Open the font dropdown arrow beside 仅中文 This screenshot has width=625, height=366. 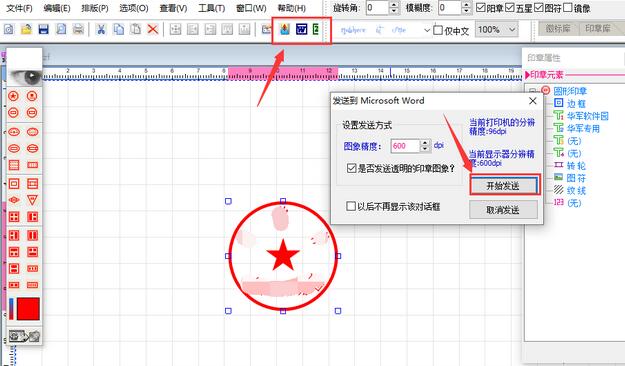(x=427, y=30)
